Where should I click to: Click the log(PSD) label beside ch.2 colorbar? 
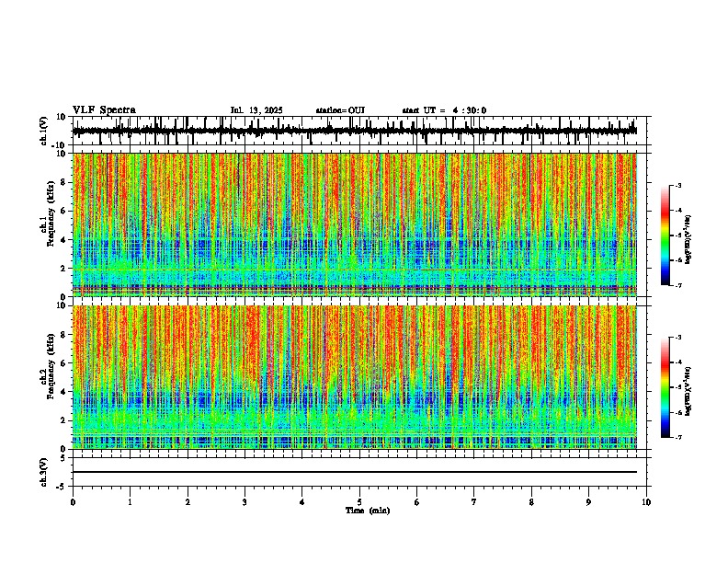pyautogui.click(x=688, y=391)
